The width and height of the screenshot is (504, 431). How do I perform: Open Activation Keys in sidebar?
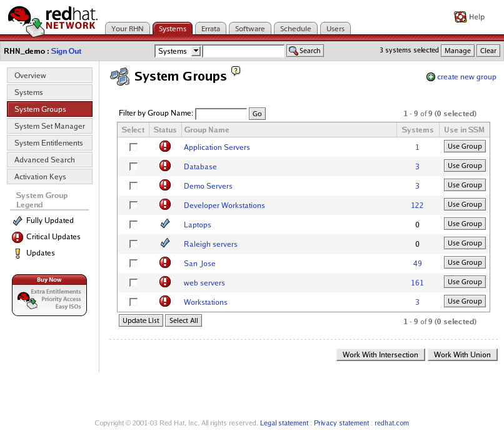click(x=49, y=177)
